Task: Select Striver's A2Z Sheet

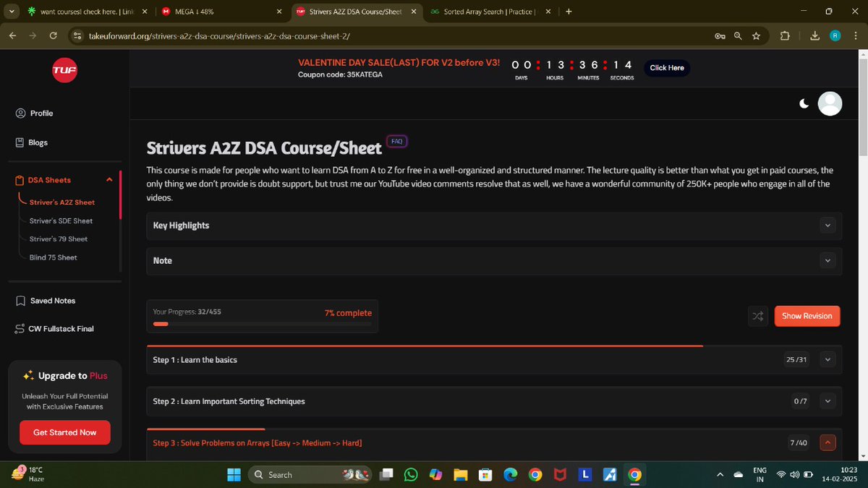Action: [x=62, y=202]
